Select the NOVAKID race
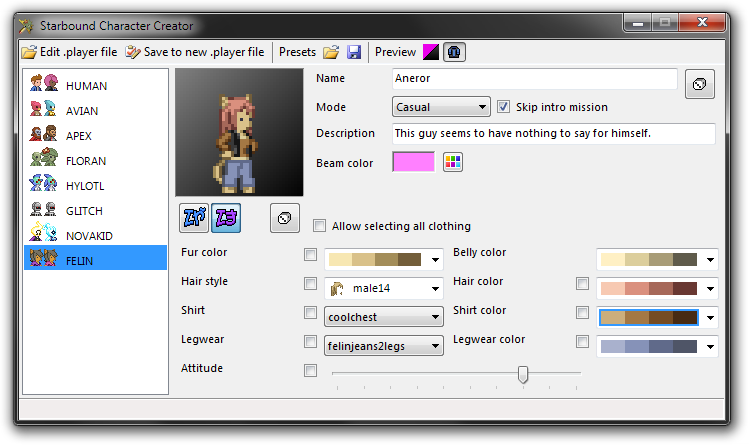 pos(96,236)
